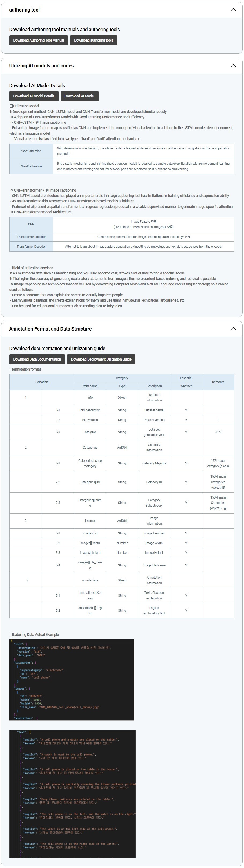Viewport: 244px width, 868px height.
Task: Click Download Data Documentation button
Action: pyautogui.click(x=37, y=359)
